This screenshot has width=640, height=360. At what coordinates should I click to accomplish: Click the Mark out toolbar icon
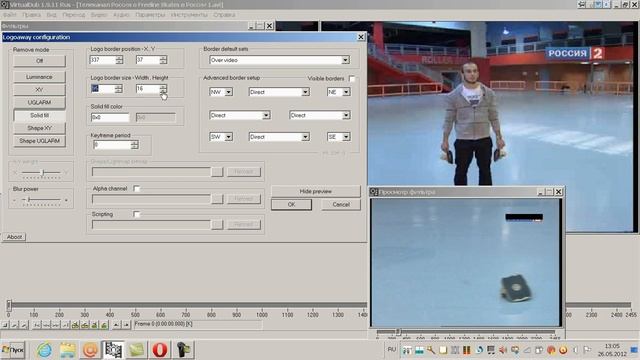coord(127,325)
